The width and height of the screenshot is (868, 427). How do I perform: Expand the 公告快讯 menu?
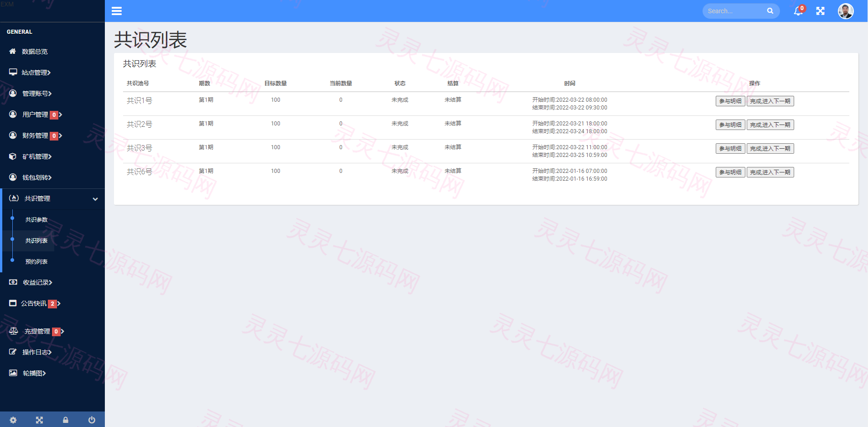tap(52, 303)
